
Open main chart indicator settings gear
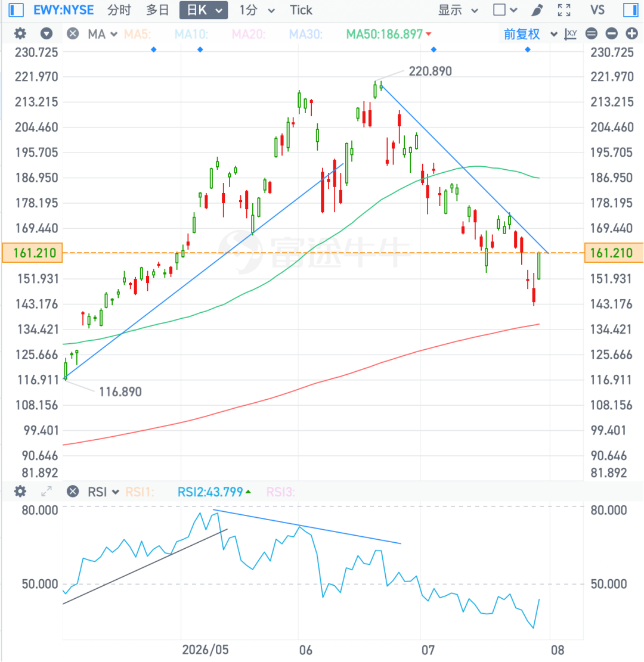click(x=20, y=33)
